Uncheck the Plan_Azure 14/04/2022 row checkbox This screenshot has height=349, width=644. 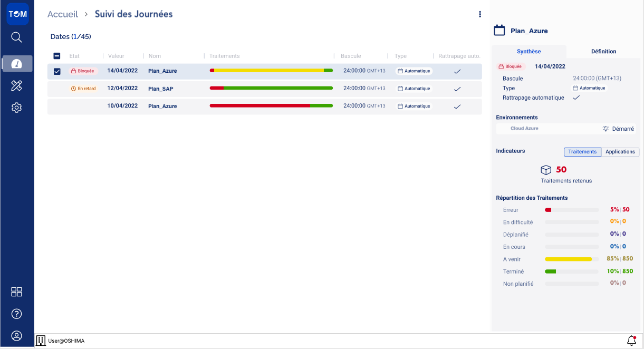pyautogui.click(x=57, y=71)
